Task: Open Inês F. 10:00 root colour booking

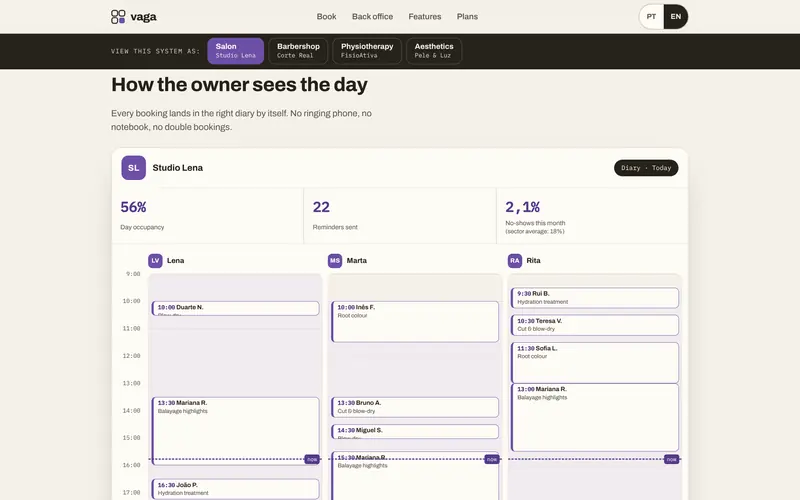Action: point(415,321)
